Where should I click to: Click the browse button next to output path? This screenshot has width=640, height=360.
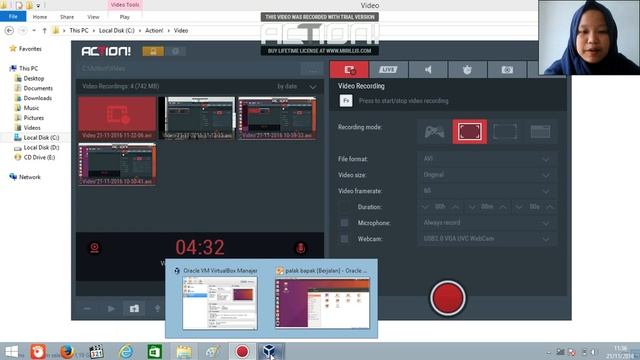click(x=312, y=69)
